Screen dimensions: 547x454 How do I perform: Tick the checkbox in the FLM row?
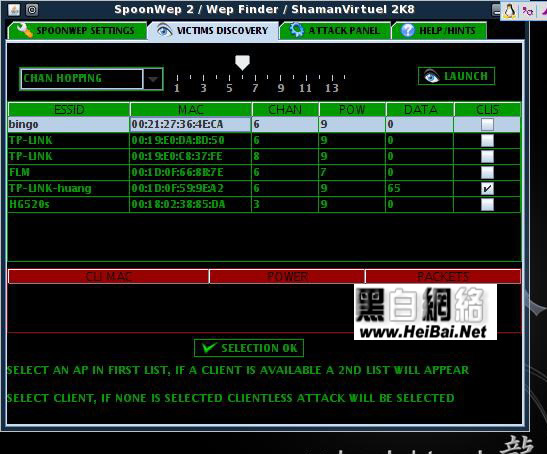pos(487,172)
